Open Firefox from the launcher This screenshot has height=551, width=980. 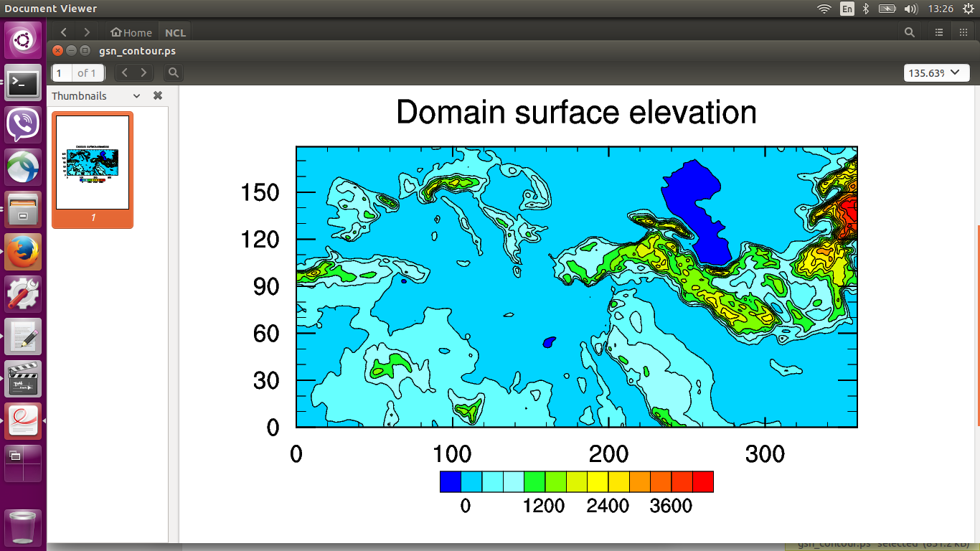24,252
